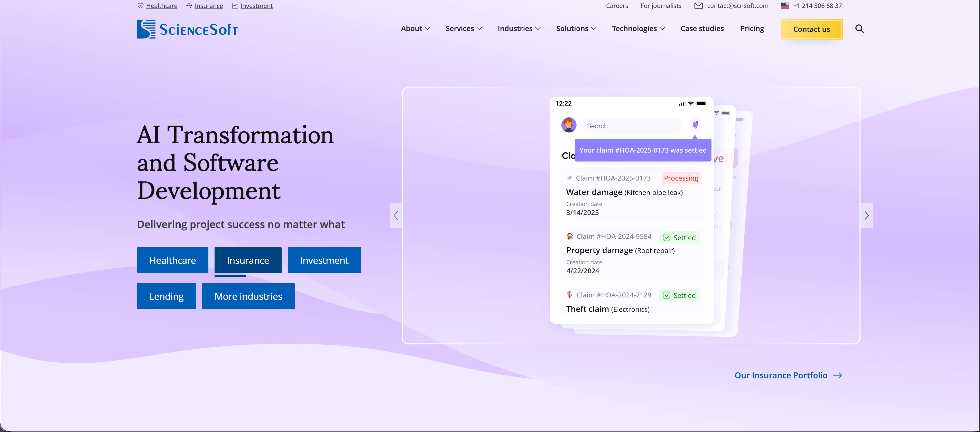Click the Investment link in top bar
Viewport: 980px width, 432px height.
pos(256,6)
